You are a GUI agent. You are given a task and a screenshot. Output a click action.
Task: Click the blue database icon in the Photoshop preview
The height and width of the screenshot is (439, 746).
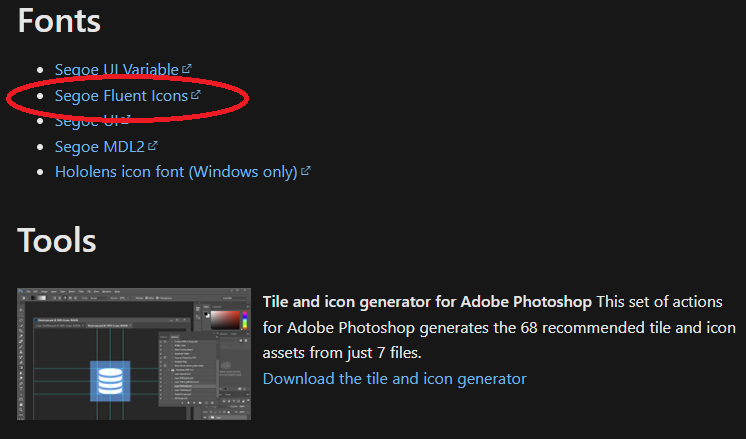[x=110, y=381]
